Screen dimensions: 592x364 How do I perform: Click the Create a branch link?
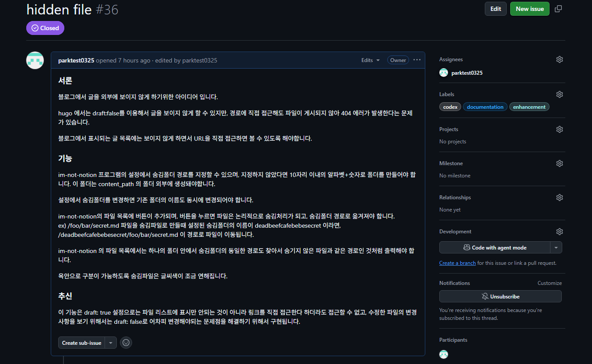[457, 263]
